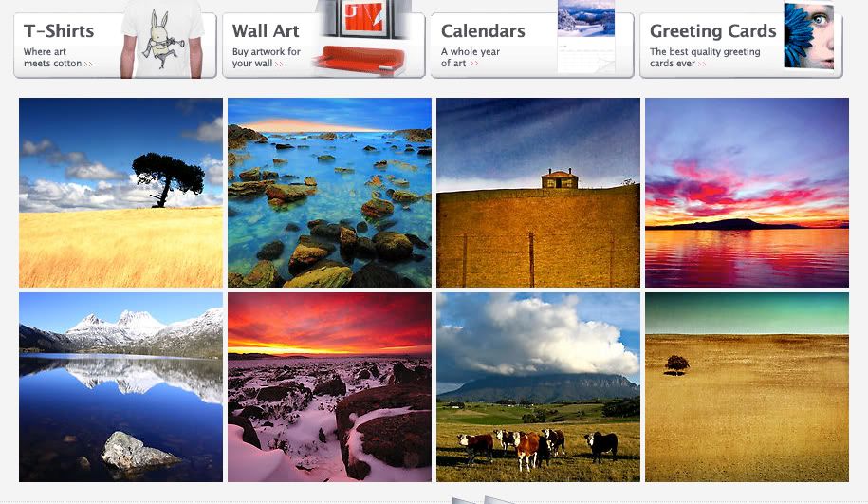Open the Wall Art category heading
Image resolution: width=868 pixels, height=504 pixels.
[266, 31]
